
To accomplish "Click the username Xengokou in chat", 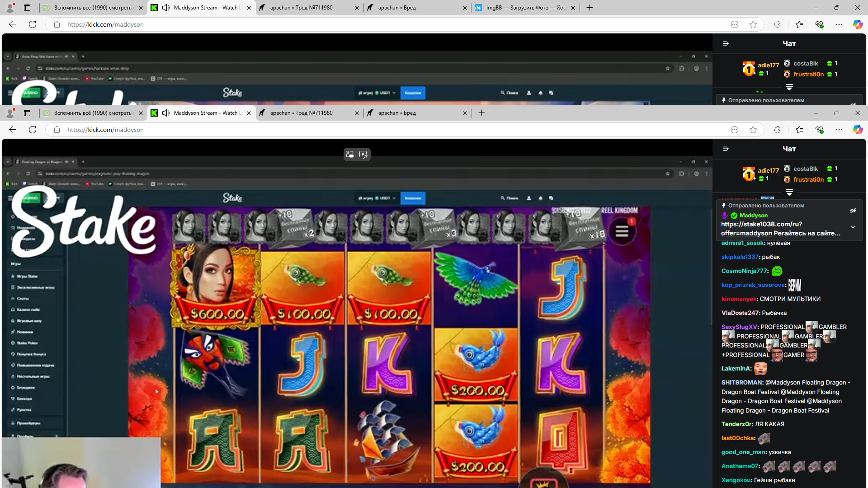I will pos(736,480).
